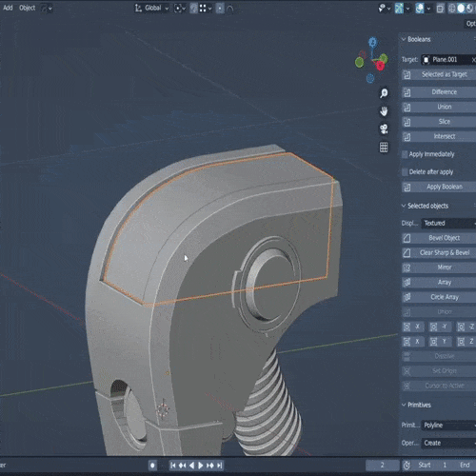Enable the Apply Immediately checkbox
The width and height of the screenshot is (476, 476).
(x=405, y=154)
